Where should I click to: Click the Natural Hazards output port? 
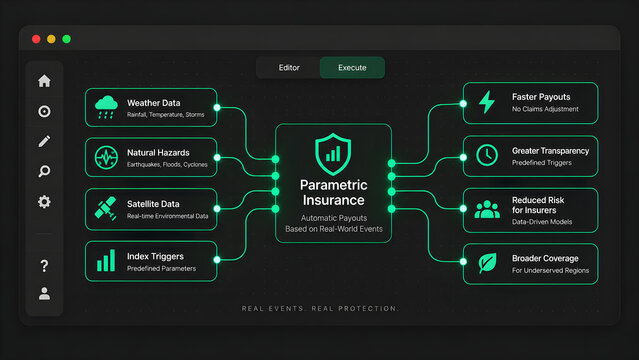217,157
